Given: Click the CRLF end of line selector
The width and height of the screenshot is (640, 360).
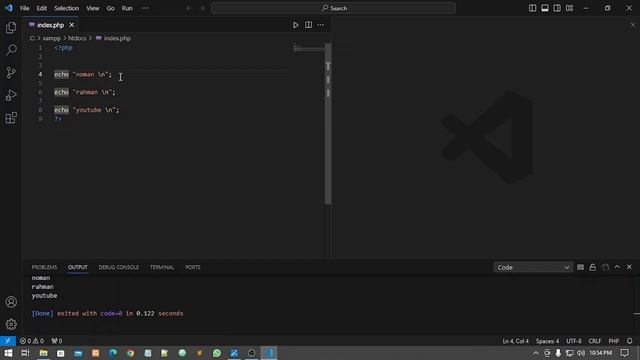Looking at the screenshot, I should coord(595,341).
